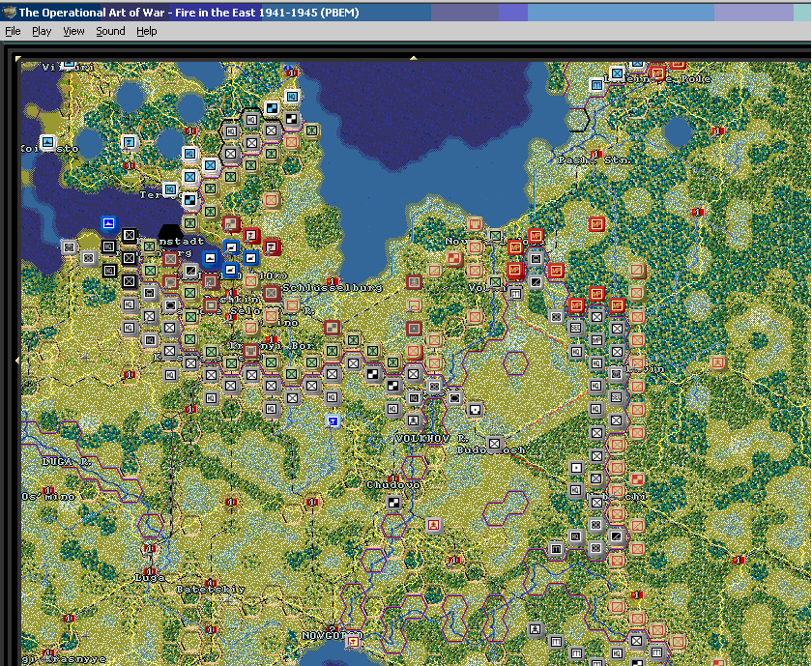
Task: Select the gray dot-symbol counter west of Nebolchi
Action: pos(576,468)
